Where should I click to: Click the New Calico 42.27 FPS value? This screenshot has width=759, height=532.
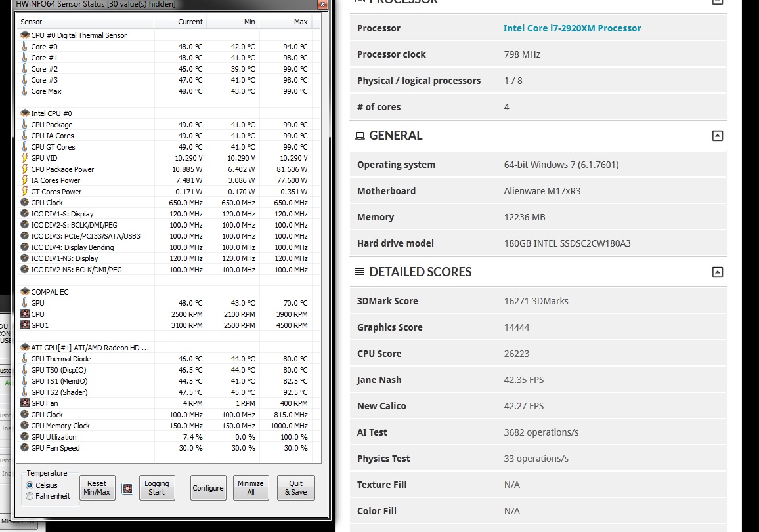point(524,406)
